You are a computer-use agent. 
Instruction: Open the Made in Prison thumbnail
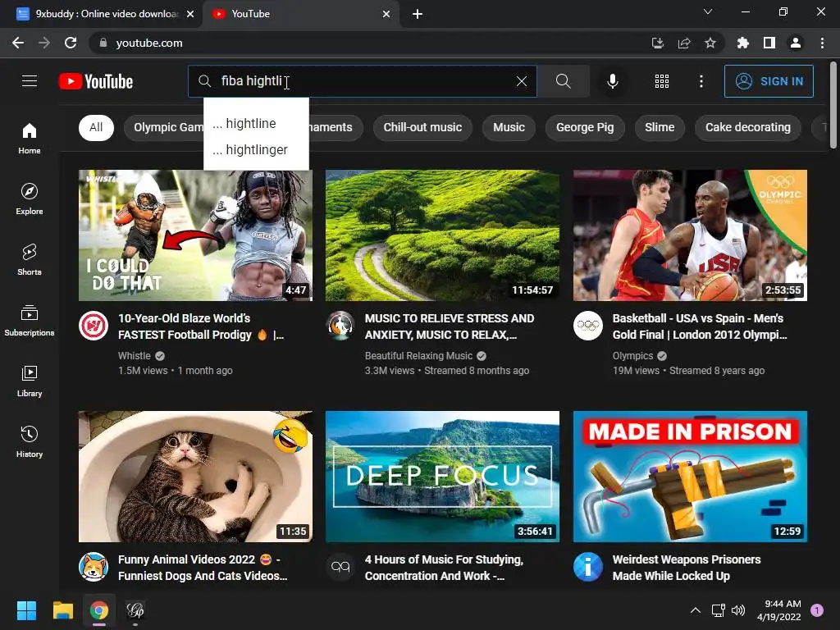click(x=690, y=477)
